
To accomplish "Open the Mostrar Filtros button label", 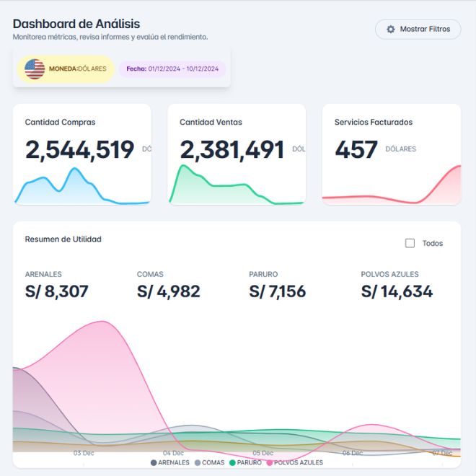I will click(x=425, y=30).
